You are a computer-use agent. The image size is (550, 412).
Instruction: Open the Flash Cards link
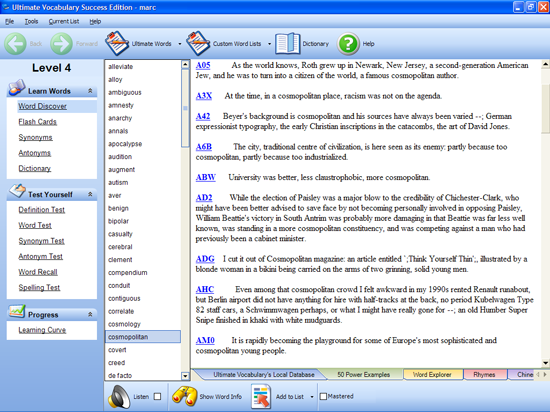[38, 122]
